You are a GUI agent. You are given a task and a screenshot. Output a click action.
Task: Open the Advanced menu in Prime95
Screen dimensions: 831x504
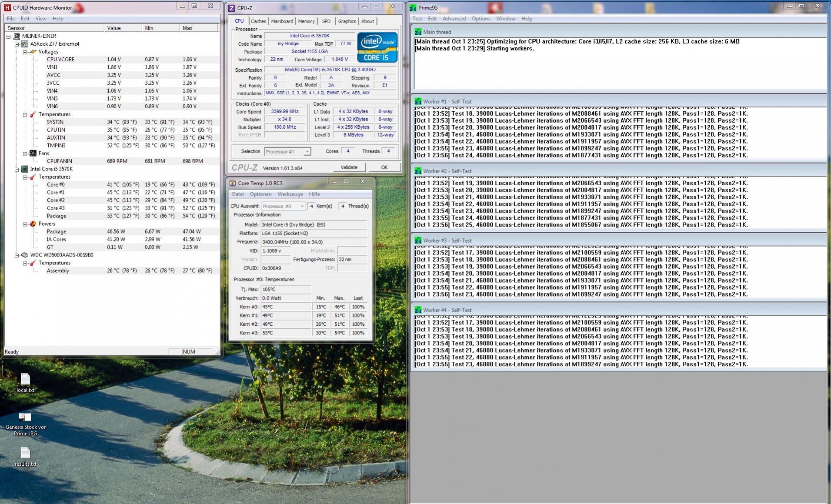454,19
